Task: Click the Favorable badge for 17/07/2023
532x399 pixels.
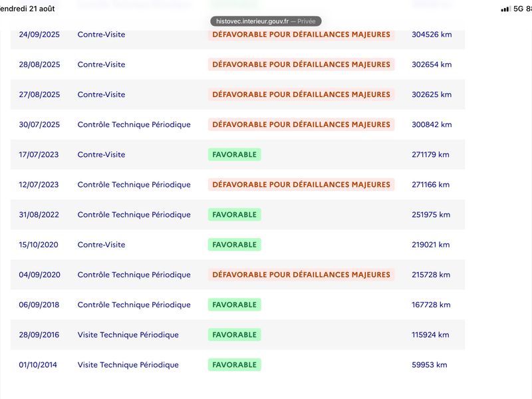Action: coord(235,154)
